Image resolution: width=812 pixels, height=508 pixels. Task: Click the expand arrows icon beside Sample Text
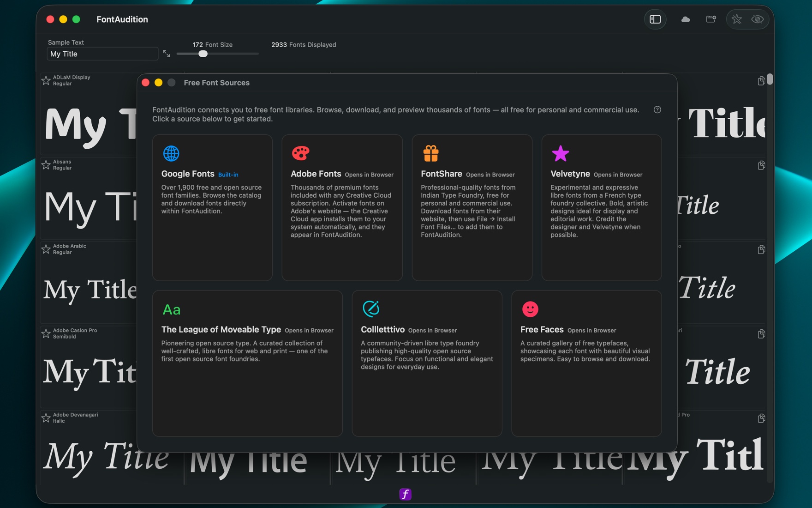point(167,54)
